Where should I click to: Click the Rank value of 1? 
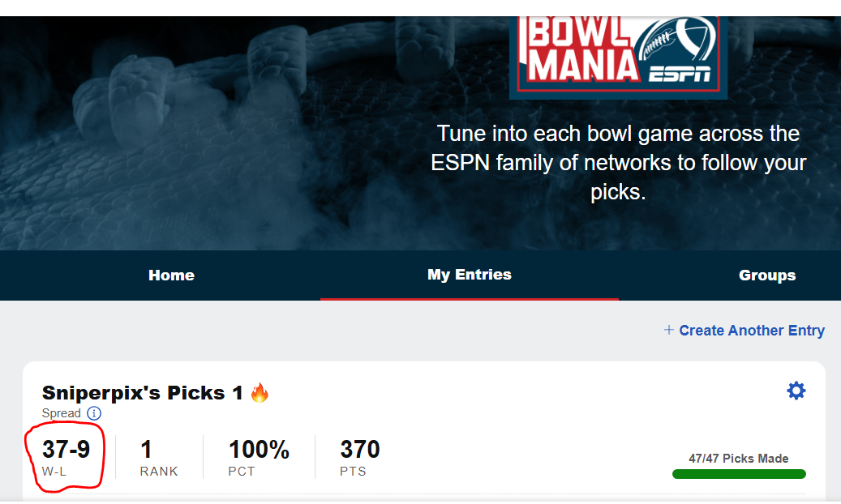click(147, 450)
